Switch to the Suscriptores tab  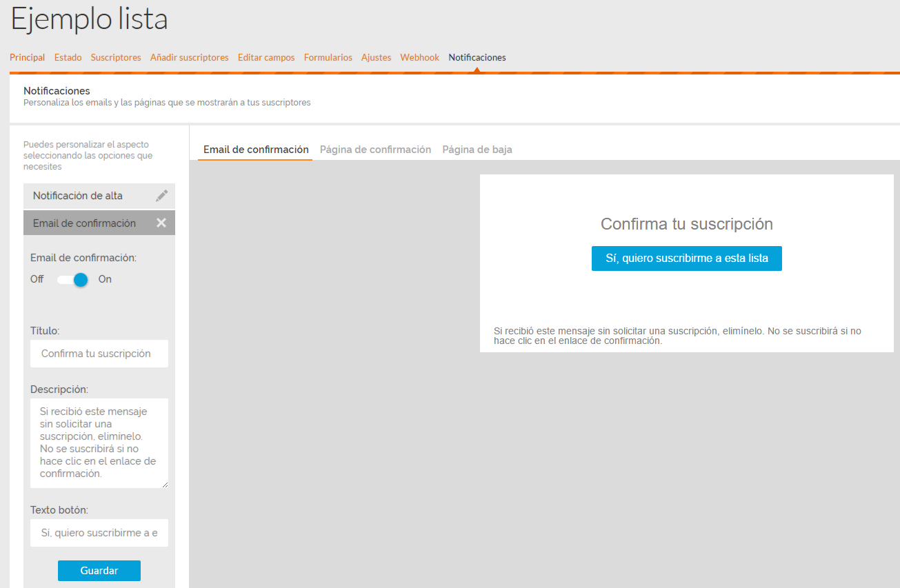(x=116, y=57)
